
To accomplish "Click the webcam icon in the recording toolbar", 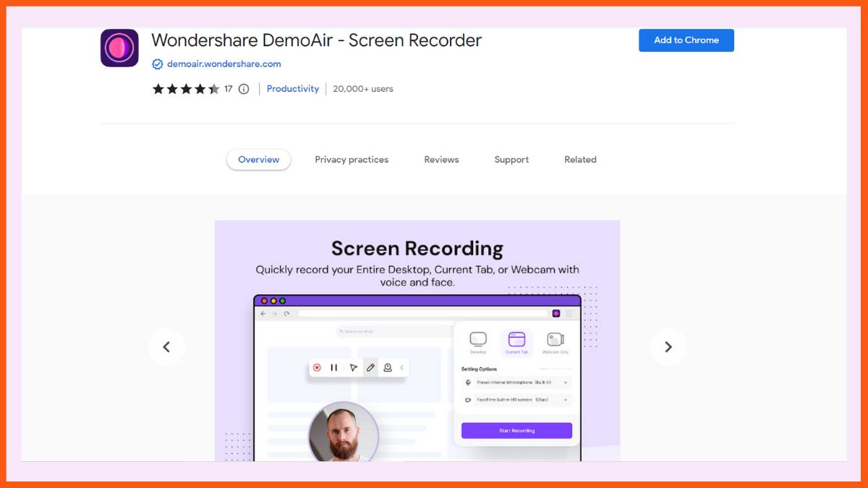I will [388, 367].
